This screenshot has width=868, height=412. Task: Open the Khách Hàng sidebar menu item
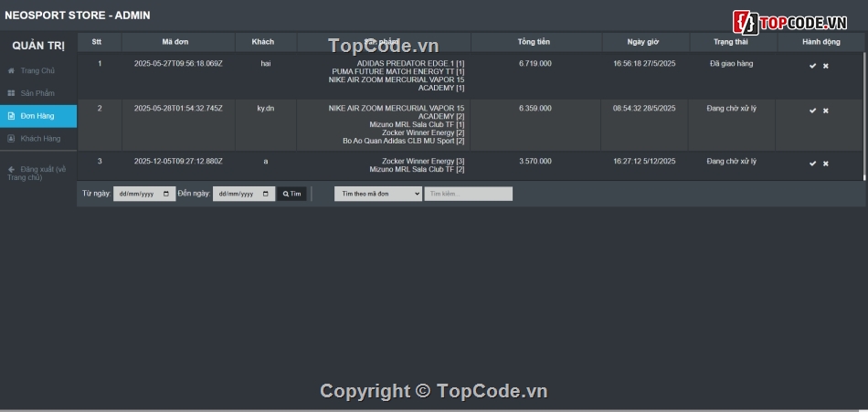tap(38, 139)
